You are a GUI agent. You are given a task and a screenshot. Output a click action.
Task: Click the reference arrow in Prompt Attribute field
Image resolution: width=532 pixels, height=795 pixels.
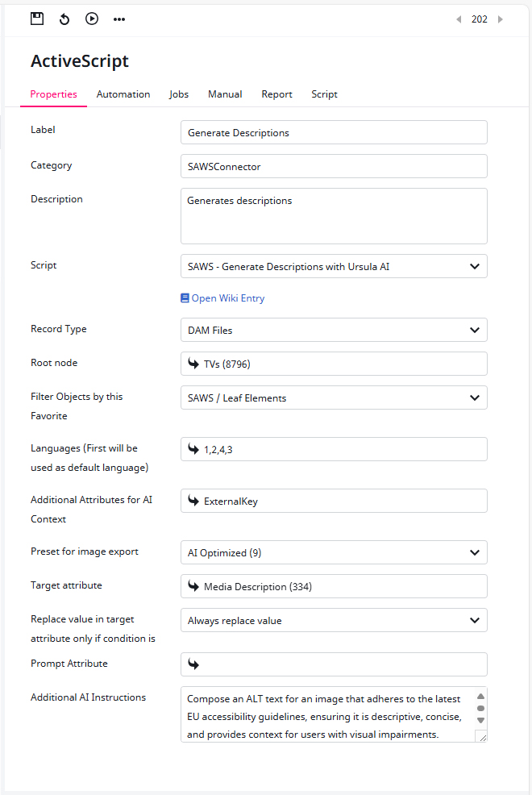coord(193,664)
